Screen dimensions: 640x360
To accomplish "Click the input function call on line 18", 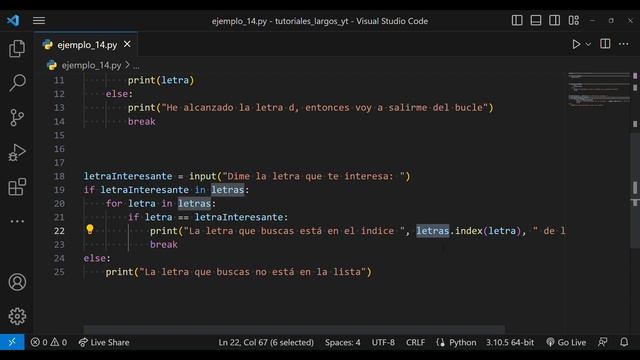I will (x=202, y=176).
